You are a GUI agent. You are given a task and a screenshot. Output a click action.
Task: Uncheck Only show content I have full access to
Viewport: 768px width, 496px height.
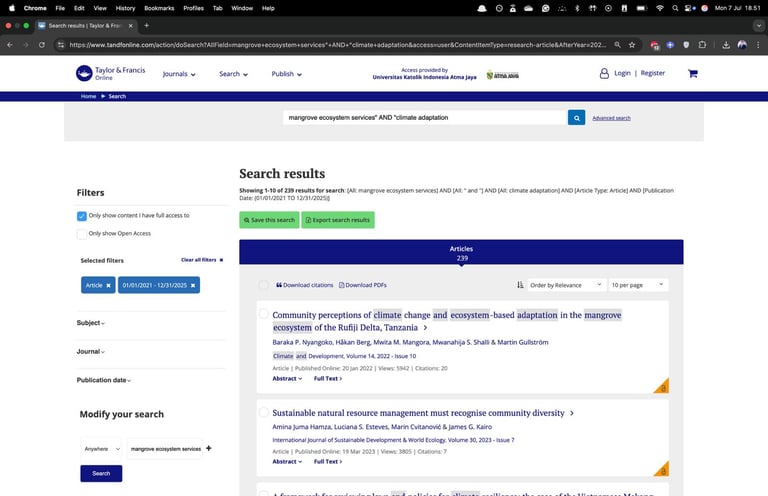pos(82,216)
